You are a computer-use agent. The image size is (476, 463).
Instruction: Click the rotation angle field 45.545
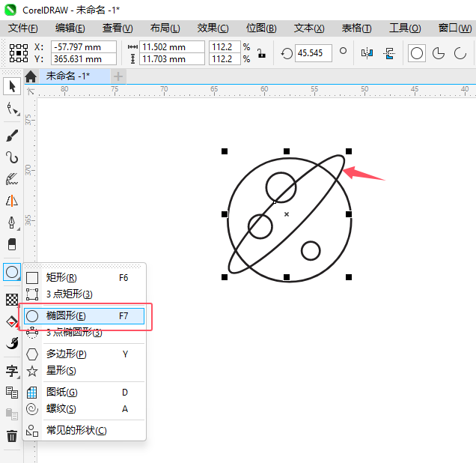coord(314,53)
